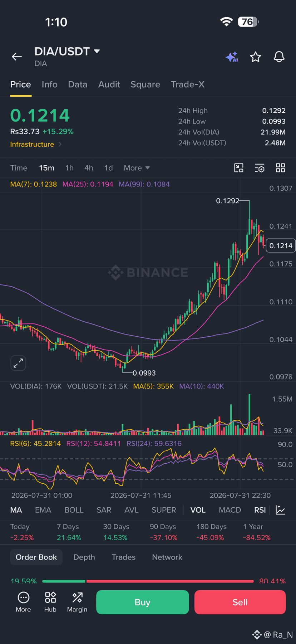Viewport: 296px width, 644px height.
Task: Toggle the SAR indicator
Action: tap(104, 510)
